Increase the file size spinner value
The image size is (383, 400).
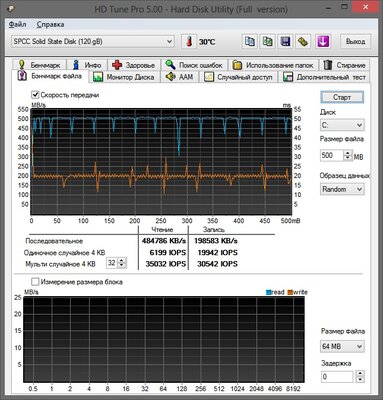point(348,153)
